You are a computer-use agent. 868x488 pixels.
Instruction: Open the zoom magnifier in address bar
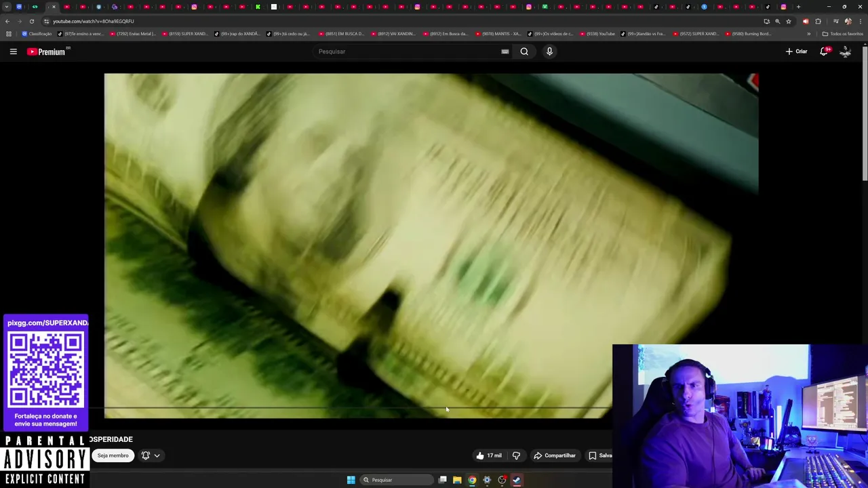click(777, 21)
